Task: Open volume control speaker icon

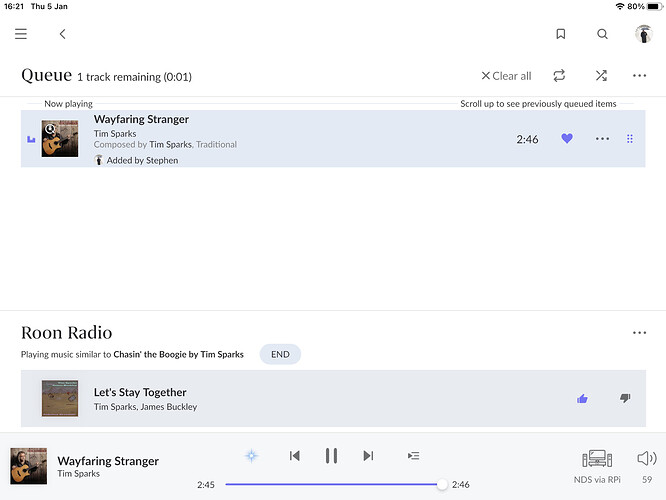Action: pos(647,458)
